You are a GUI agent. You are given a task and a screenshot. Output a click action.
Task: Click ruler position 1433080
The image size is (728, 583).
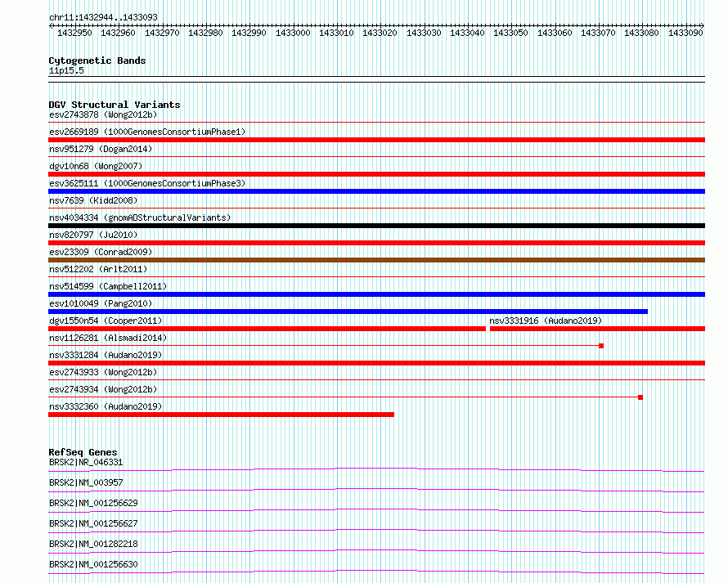tap(641, 33)
